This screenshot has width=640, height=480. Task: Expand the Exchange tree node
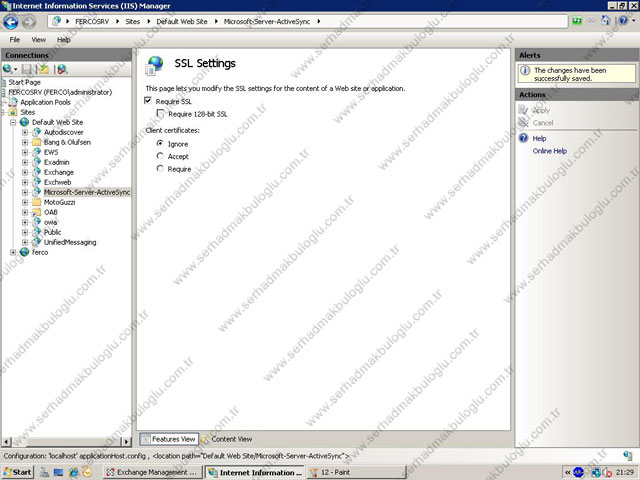click(25, 172)
